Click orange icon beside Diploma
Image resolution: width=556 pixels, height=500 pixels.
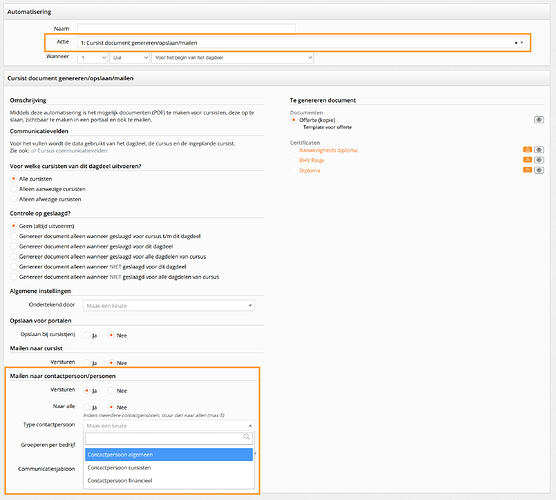(x=527, y=170)
